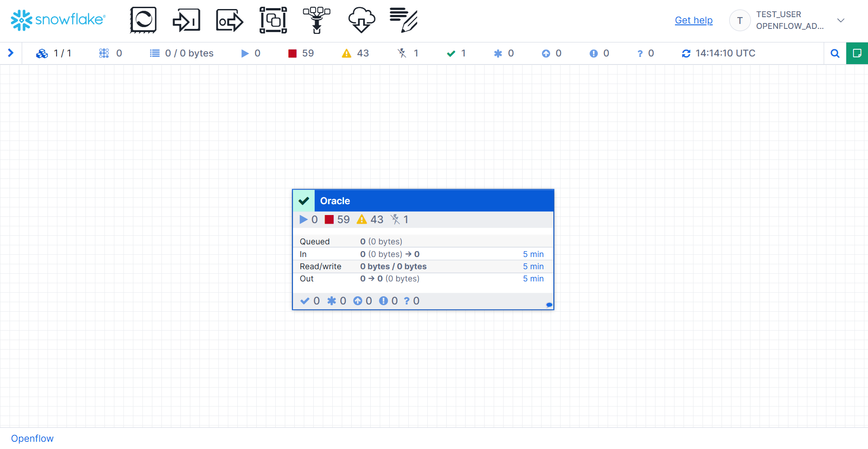This screenshot has width=868, height=449.
Task: Click the comment bubble icon on Oracle group
Action: point(549,305)
